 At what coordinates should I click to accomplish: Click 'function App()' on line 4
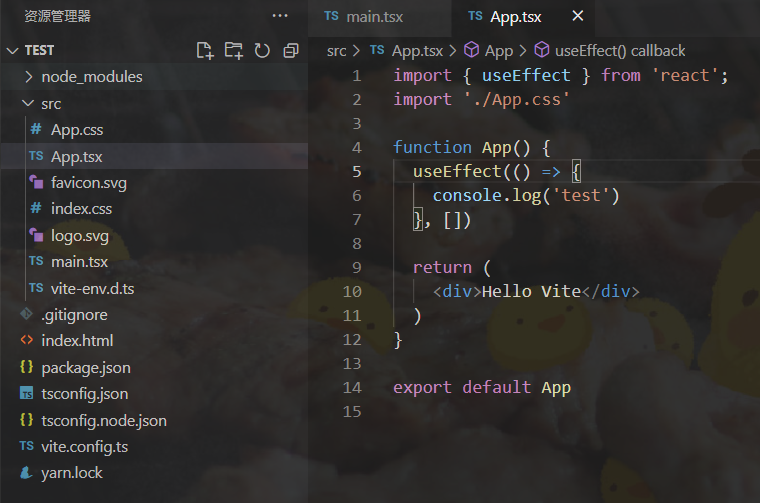[x=462, y=147]
